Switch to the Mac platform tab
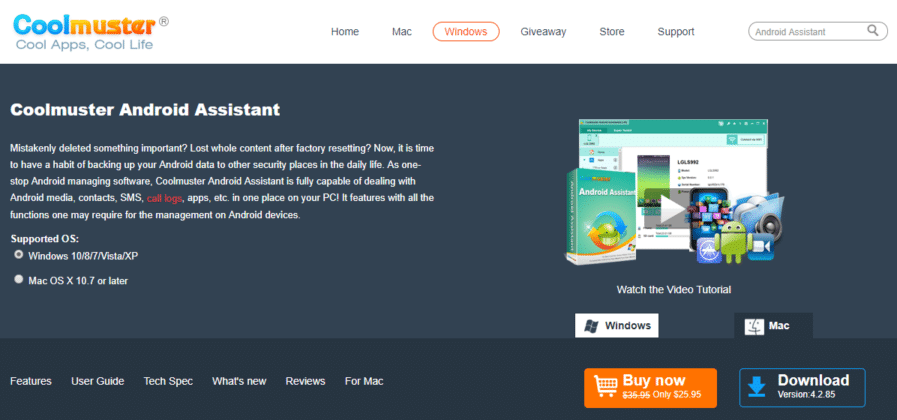The image size is (897, 420). coord(773,326)
